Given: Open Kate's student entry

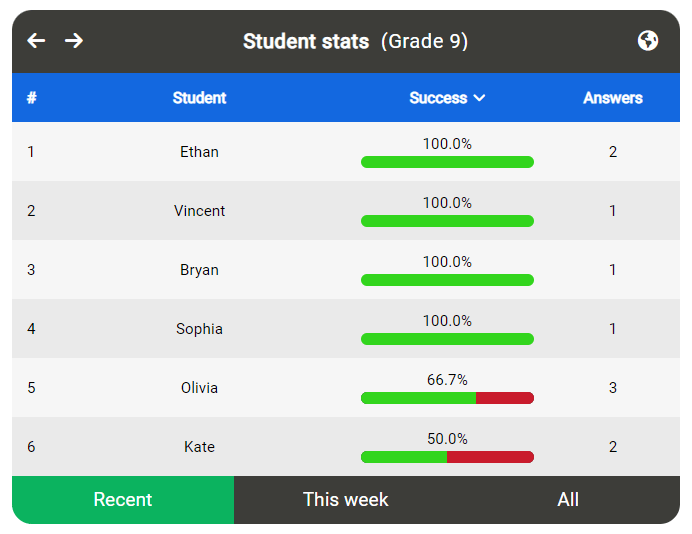Looking at the screenshot, I should tap(199, 447).
